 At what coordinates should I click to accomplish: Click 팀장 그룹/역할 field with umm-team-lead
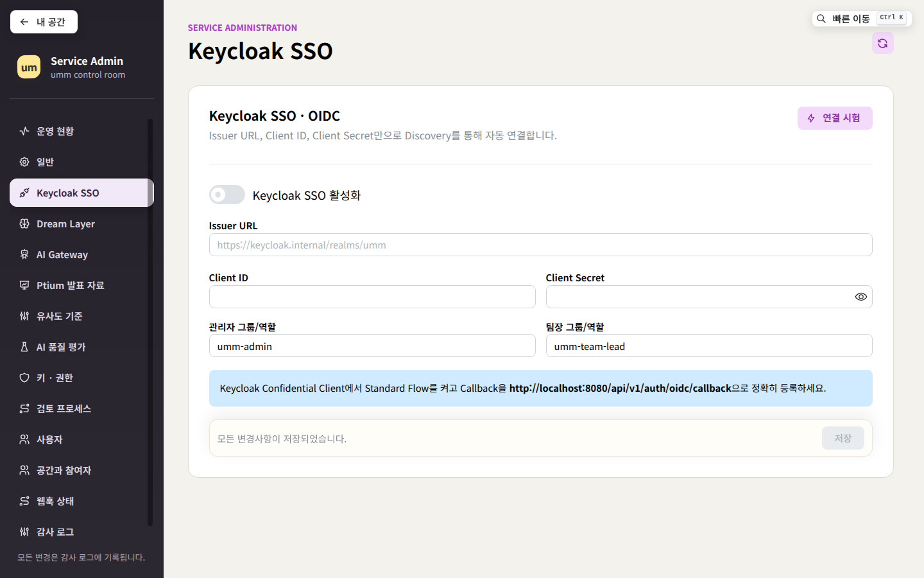(709, 346)
